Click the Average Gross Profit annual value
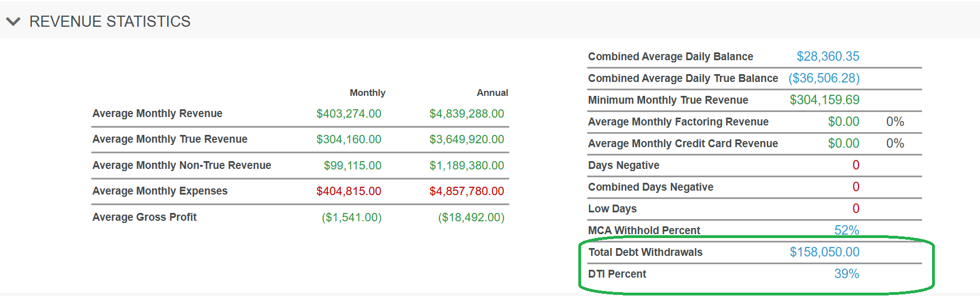 click(x=471, y=217)
